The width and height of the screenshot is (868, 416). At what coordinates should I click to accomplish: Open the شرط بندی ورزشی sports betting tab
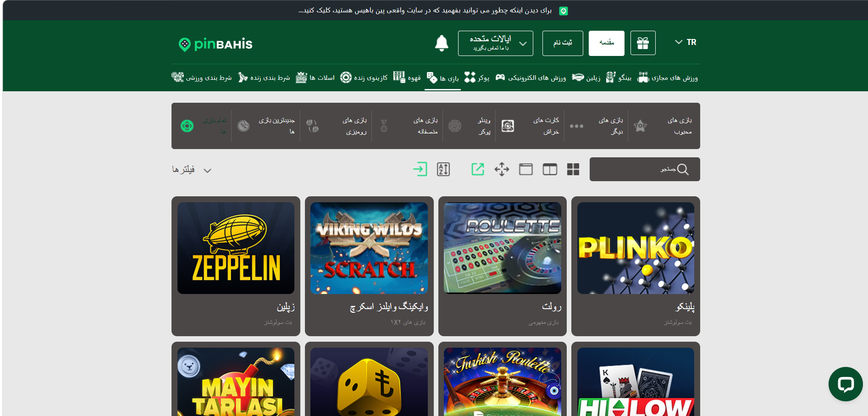pyautogui.click(x=202, y=78)
